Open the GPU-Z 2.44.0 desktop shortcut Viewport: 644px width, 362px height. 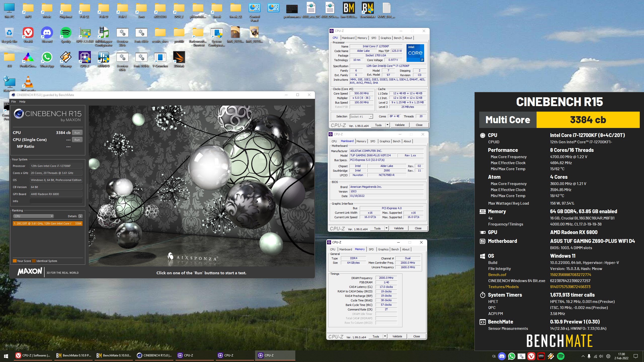85,35
